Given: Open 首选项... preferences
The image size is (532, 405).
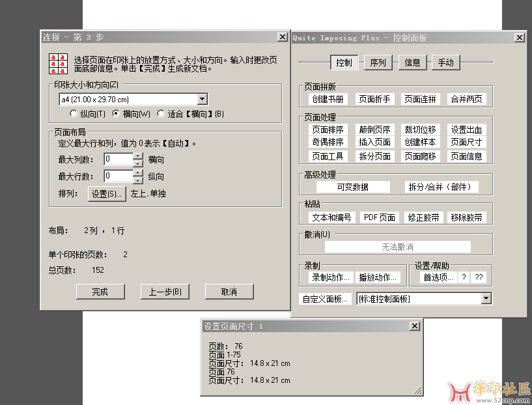Looking at the screenshot, I should [x=438, y=277].
